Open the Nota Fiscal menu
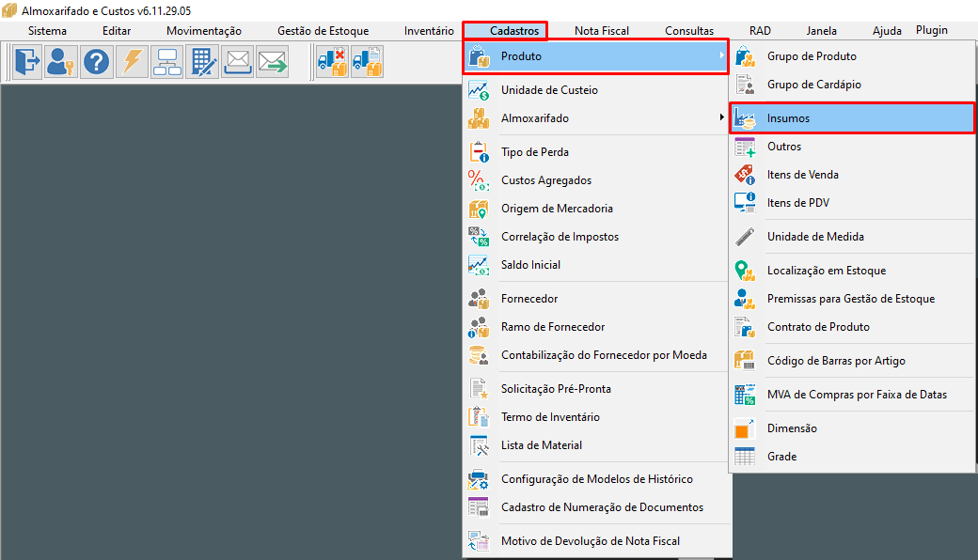This screenshot has width=978, height=560. 602,30
